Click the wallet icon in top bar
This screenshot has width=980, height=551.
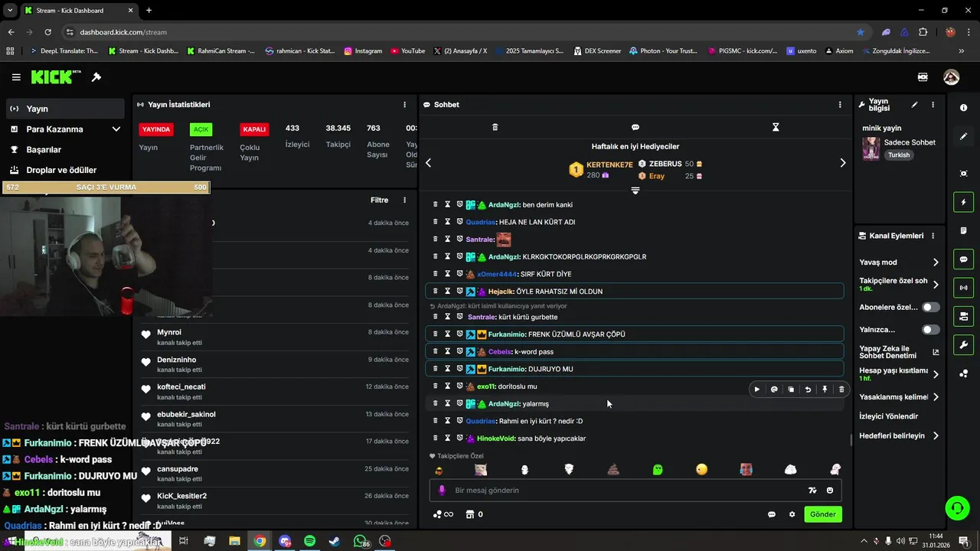click(923, 77)
